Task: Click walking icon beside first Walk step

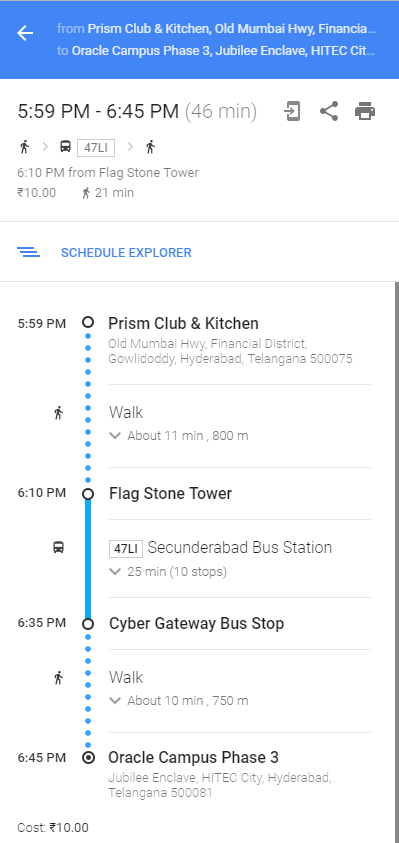Action: [x=59, y=413]
